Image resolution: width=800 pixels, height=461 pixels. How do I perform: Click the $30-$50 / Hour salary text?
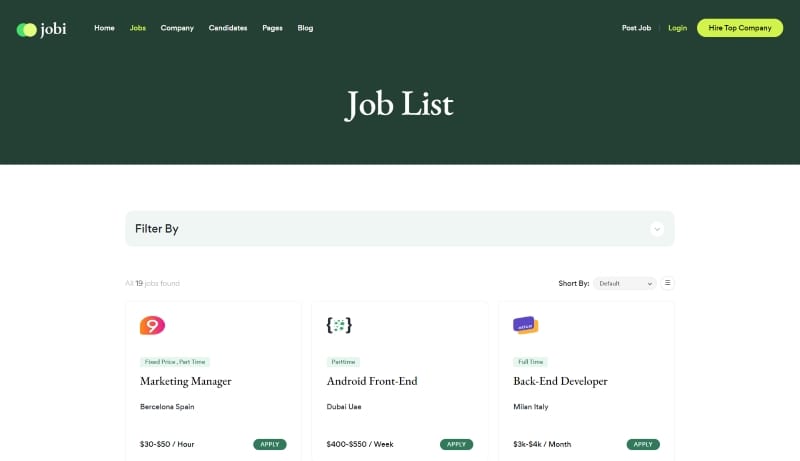167,445
